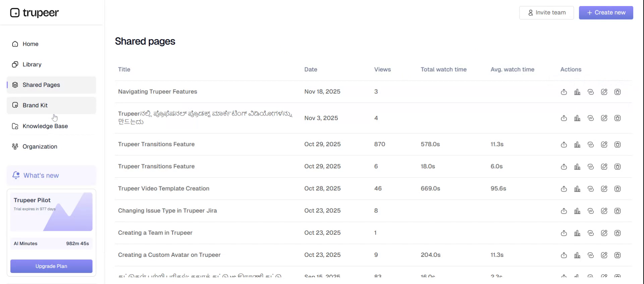644x284 pixels.
Task: Click the trupeer logo
Action: coord(35,13)
